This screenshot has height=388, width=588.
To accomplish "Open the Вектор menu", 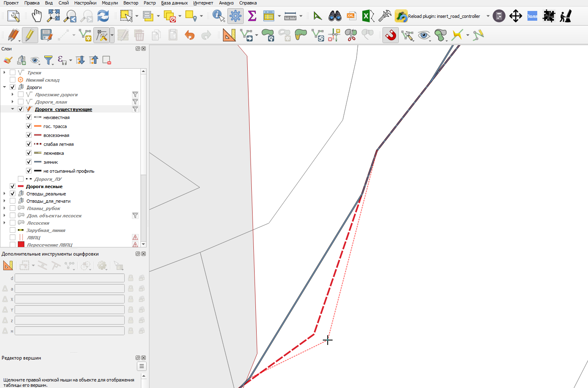I will 131,3.
